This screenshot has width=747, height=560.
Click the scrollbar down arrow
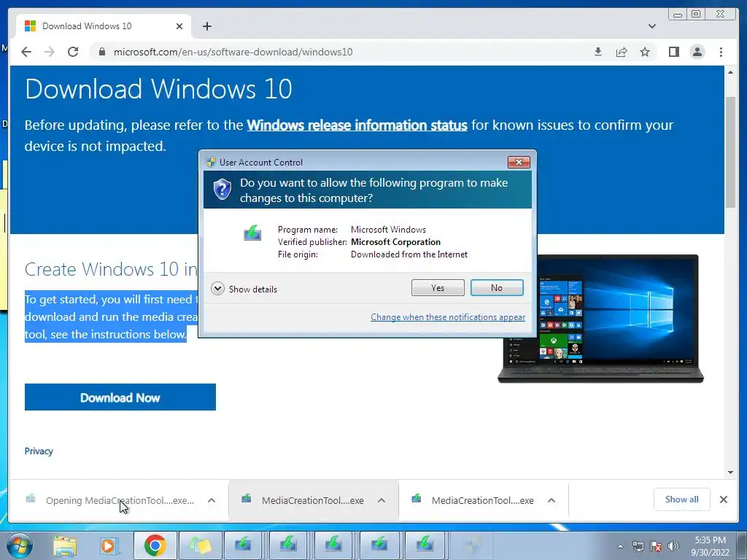point(730,472)
